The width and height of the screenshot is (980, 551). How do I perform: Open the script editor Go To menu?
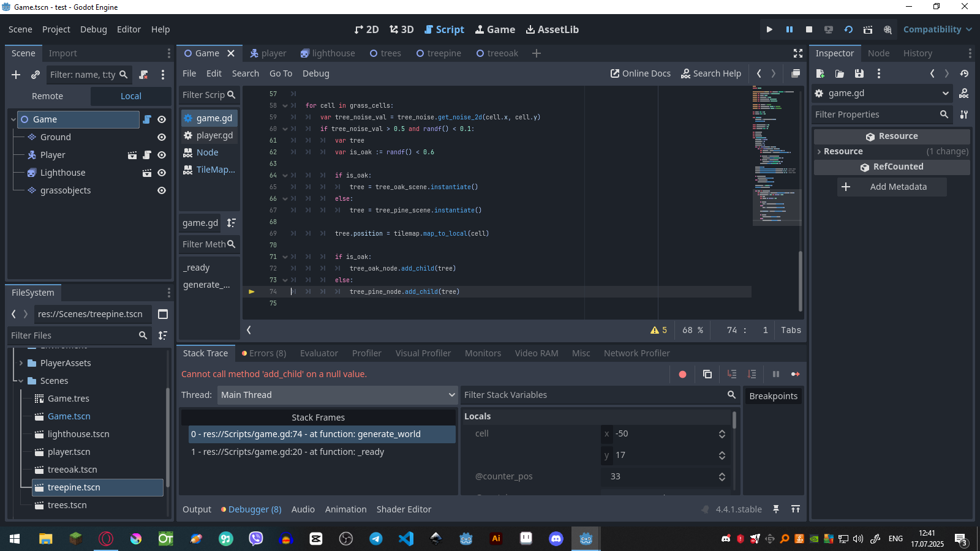(x=281, y=73)
